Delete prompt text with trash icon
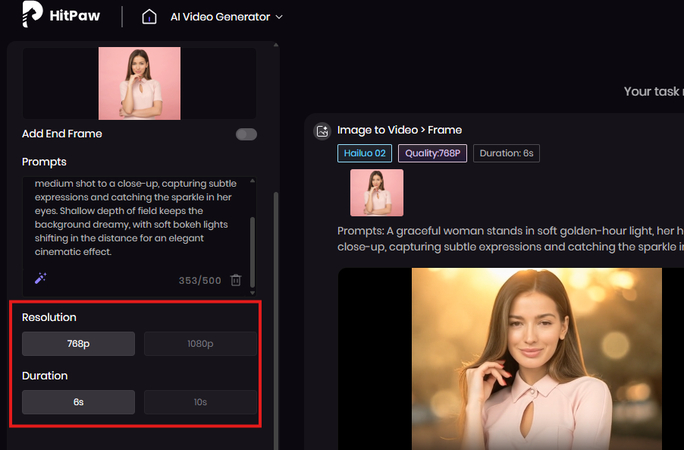 (236, 281)
